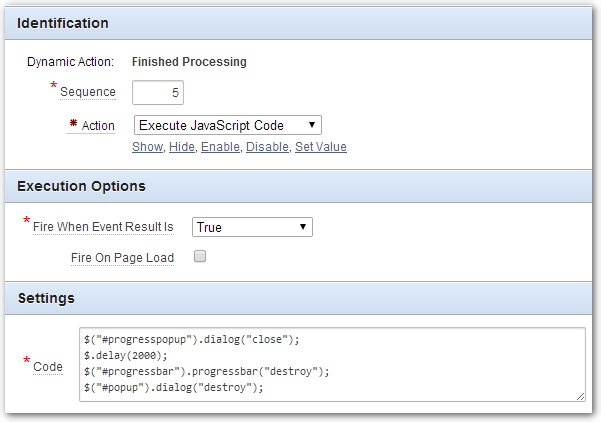Click the code area resize handle
601x422 pixels.
coord(580,397)
